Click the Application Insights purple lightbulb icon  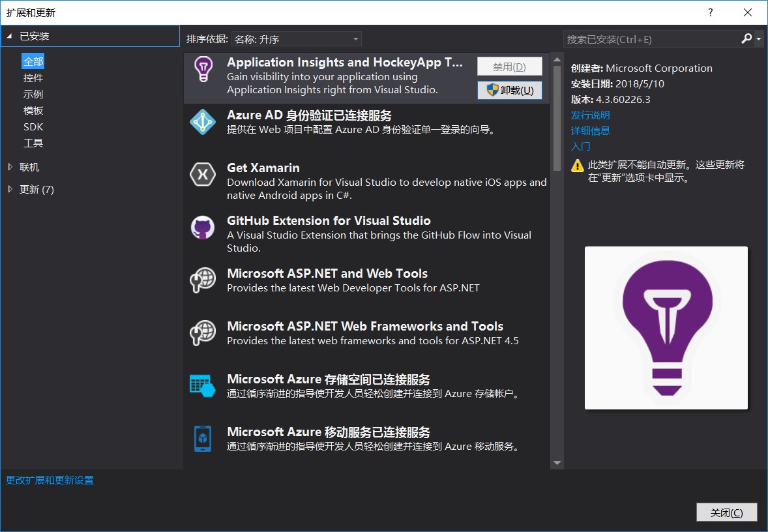tap(203, 68)
